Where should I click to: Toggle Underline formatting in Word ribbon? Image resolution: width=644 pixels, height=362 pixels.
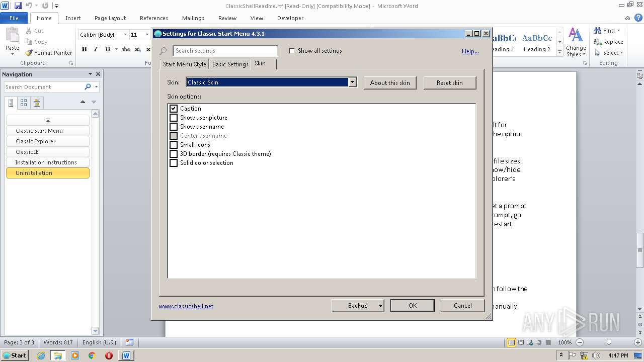(108, 49)
